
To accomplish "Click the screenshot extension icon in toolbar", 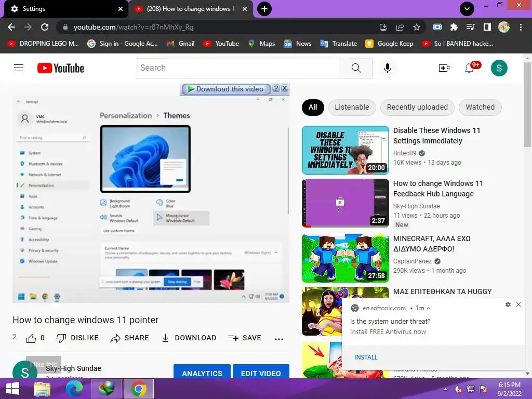I will coord(437,27).
